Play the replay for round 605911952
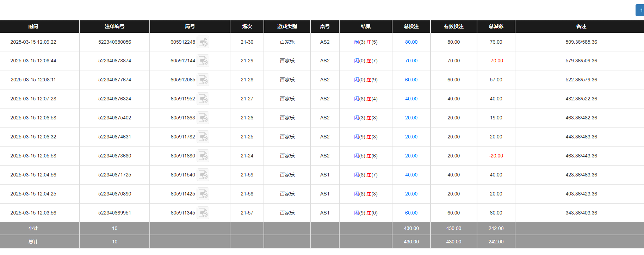 pyautogui.click(x=203, y=99)
